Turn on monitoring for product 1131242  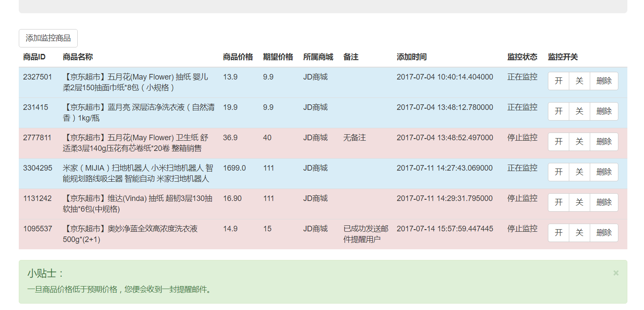tap(559, 202)
